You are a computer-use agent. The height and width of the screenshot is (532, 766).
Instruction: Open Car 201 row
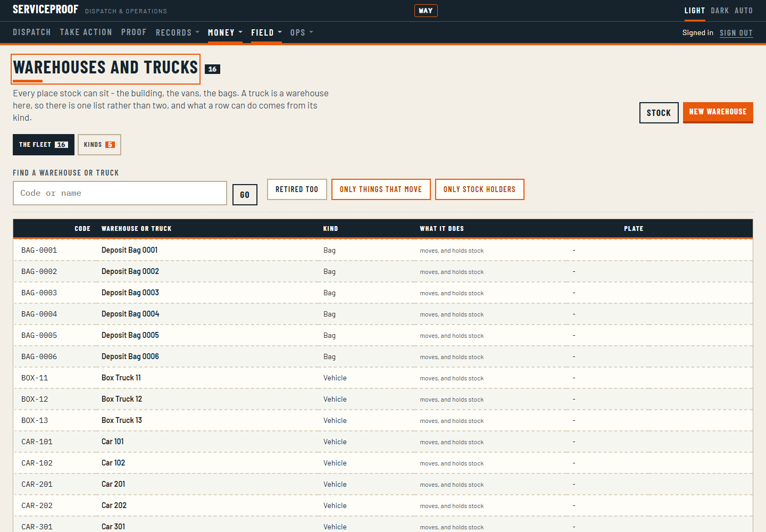point(383,484)
